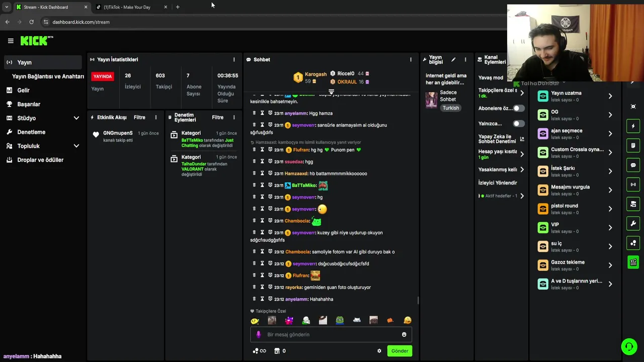Delete rayorka's message with trash icon
The width and height of the screenshot is (644, 362).
tap(254, 287)
